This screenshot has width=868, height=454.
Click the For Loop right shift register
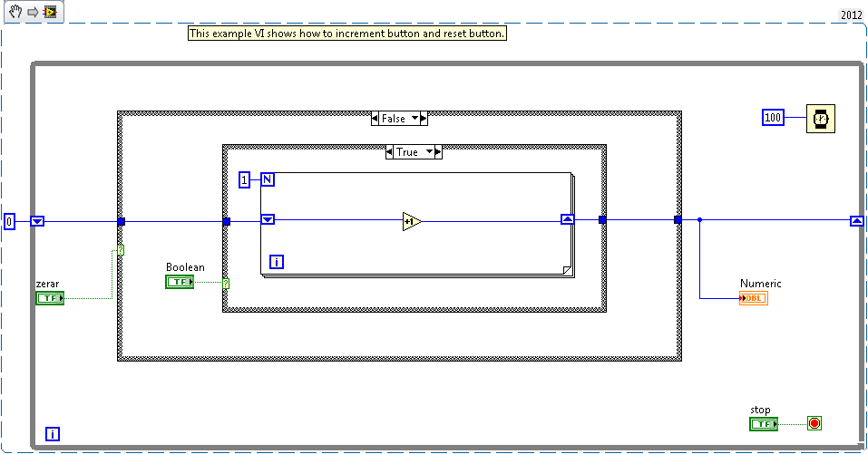[568, 219]
